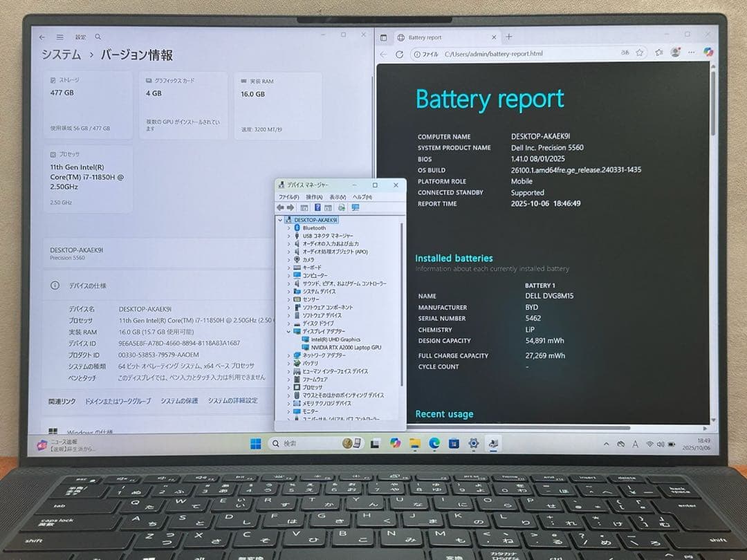
Task: Open Microsoft Edge from the taskbar
Action: [x=434, y=443]
